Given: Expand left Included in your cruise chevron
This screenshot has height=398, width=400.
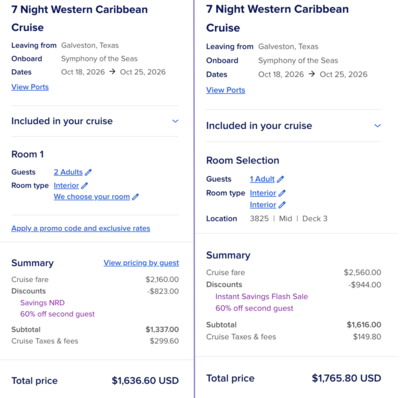Looking at the screenshot, I should [x=175, y=121].
